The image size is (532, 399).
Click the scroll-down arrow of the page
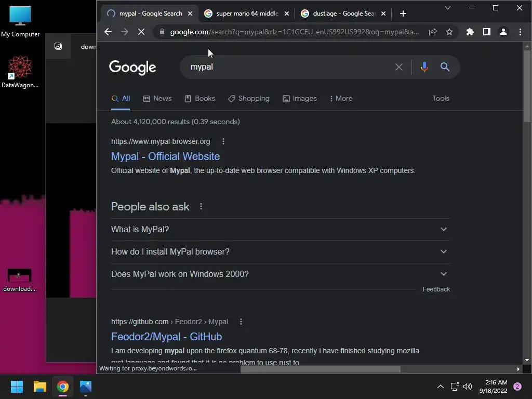[527, 360]
